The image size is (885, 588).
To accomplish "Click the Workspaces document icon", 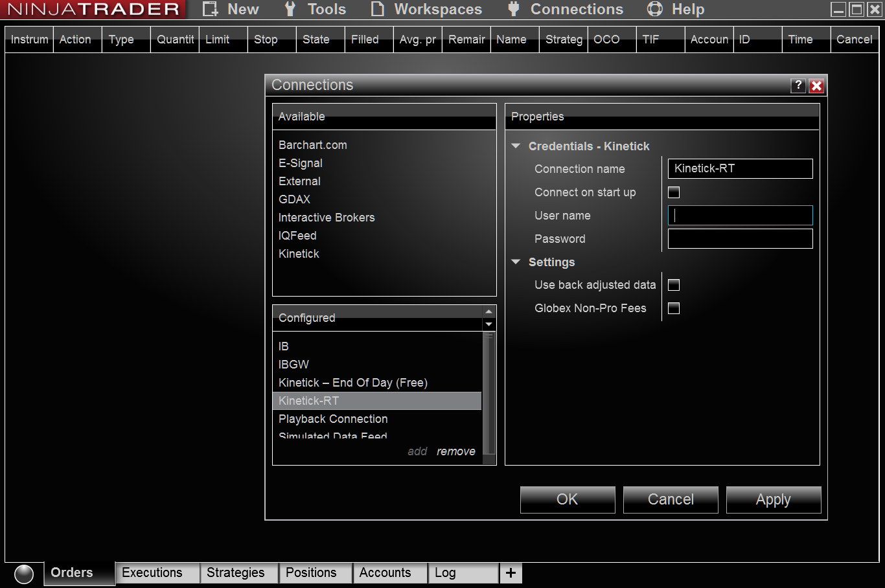I will pyautogui.click(x=377, y=9).
